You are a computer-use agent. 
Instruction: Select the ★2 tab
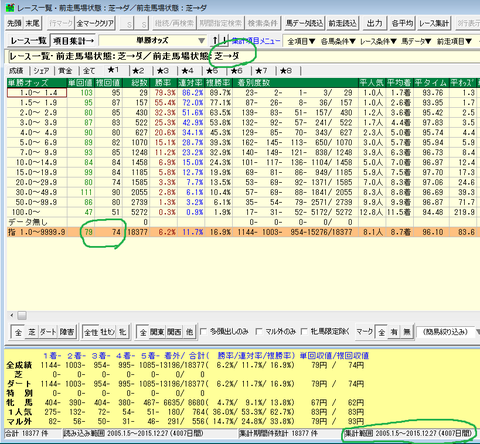138,71
